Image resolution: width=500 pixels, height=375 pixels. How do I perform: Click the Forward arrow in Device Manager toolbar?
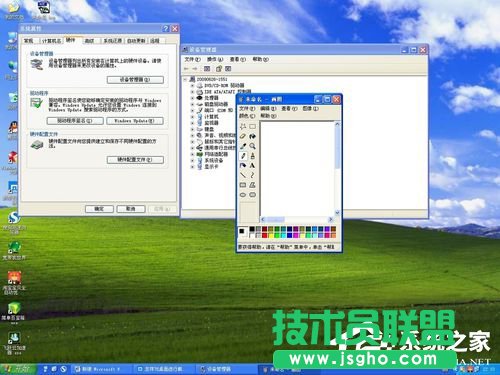[x=195, y=69]
